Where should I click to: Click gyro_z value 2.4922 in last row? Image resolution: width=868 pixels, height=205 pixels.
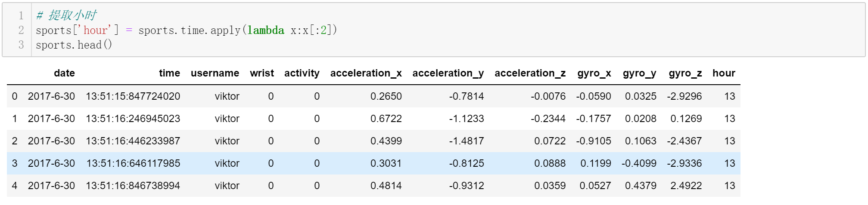(686, 186)
